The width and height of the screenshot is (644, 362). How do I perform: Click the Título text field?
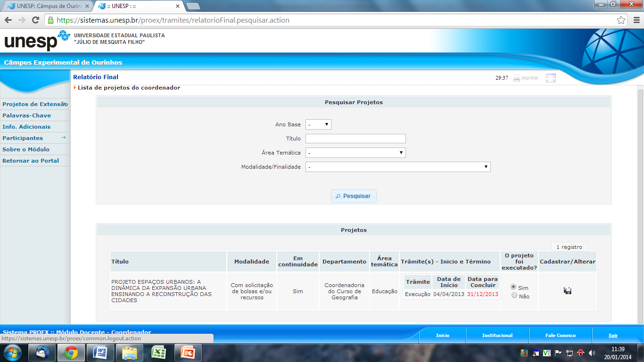pos(355,139)
